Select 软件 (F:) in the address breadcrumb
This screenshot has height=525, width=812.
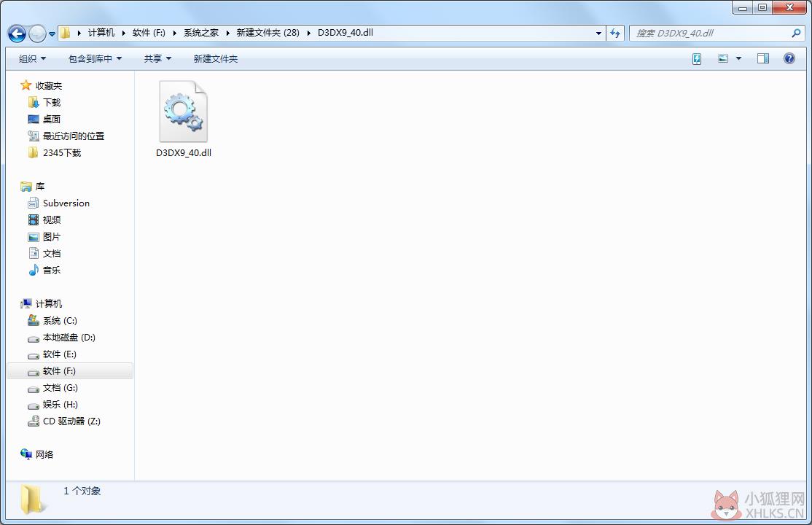click(x=149, y=33)
